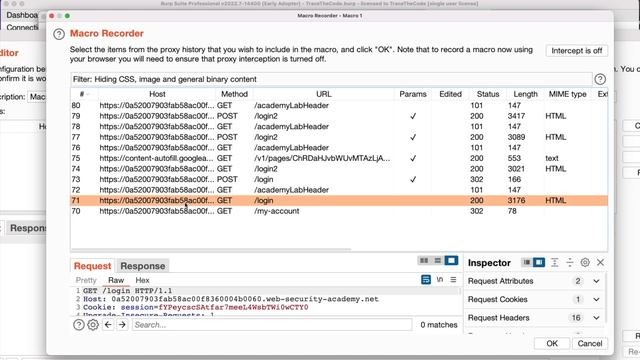This screenshot has height=360, width=640.
Task: Sort by the # column header
Action: [x=84, y=94]
